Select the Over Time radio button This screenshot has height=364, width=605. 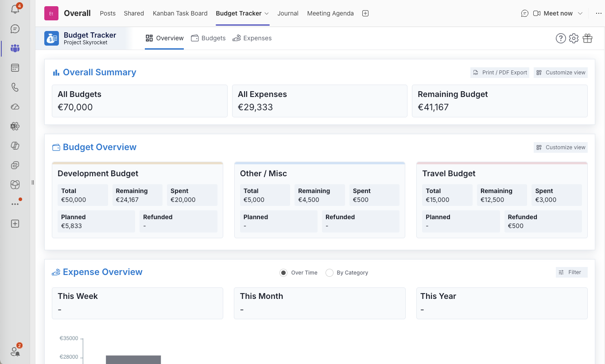point(283,273)
